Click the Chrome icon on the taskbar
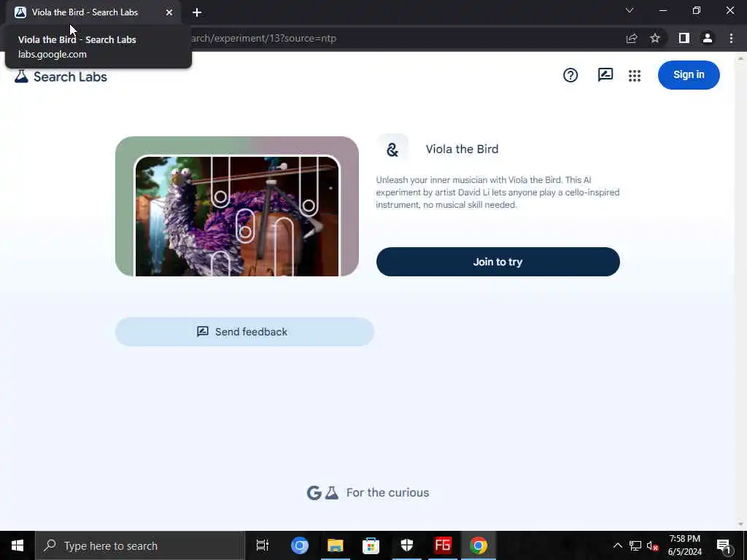This screenshot has width=747, height=560. (479, 545)
